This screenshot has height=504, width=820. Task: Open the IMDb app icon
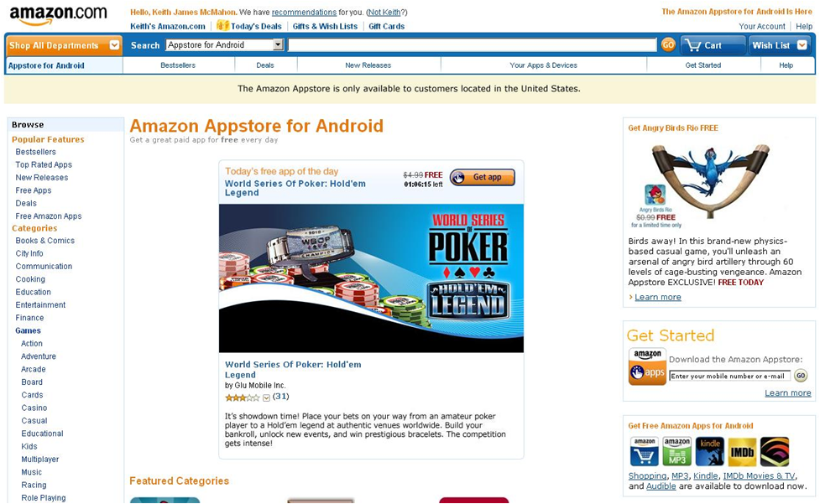[742, 452]
